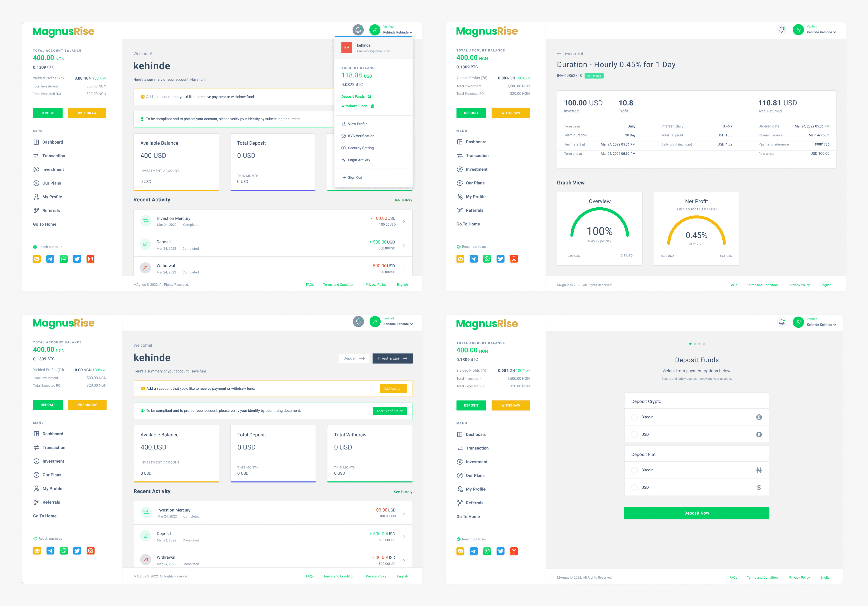Click the Login Activity pulse icon
Screen dimensions: 868x606
point(344,160)
